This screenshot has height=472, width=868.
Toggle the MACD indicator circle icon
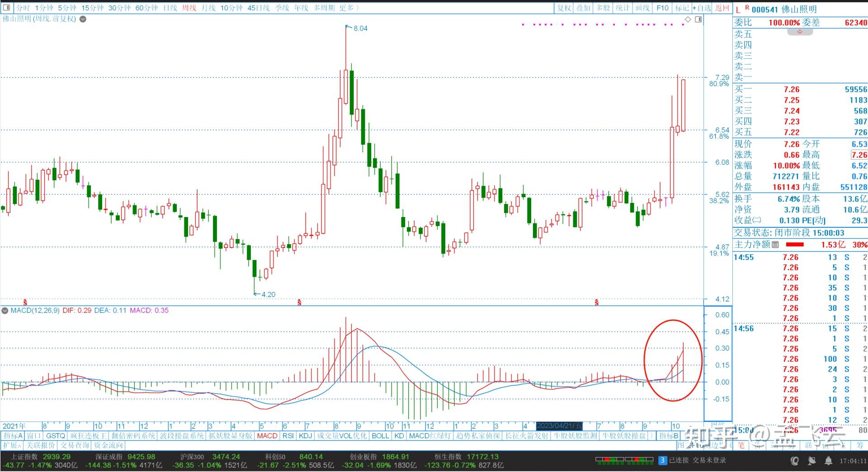click(5, 311)
